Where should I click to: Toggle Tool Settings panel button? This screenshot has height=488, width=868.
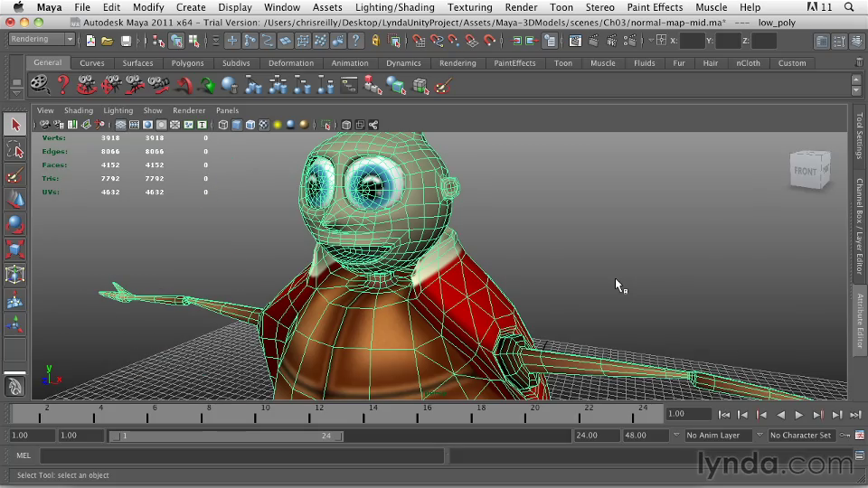click(840, 42)
